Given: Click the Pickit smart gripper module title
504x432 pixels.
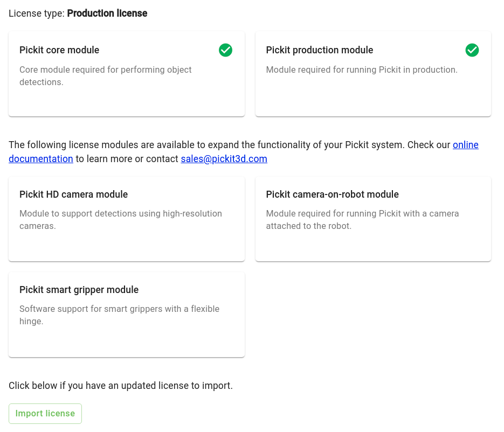Looking at the screenshot, I should [79, 290].
